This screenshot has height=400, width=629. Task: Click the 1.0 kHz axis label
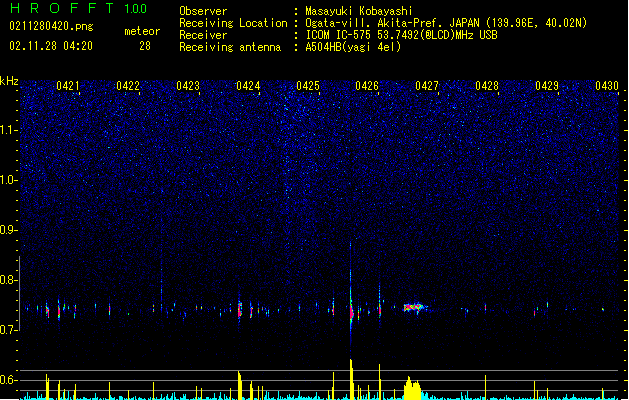(8, 180)
